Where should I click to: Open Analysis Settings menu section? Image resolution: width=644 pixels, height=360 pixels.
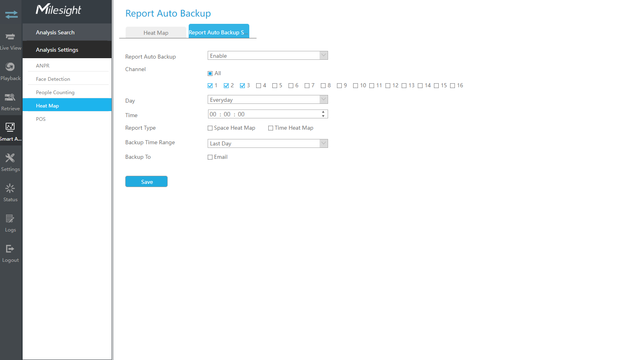coord(67,50)
